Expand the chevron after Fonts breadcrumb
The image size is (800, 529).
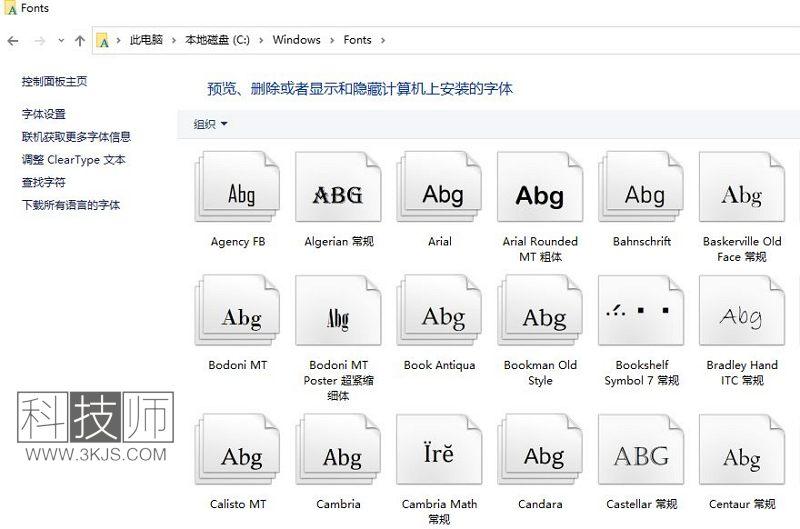pyautogui.click(x=382, y=40)
